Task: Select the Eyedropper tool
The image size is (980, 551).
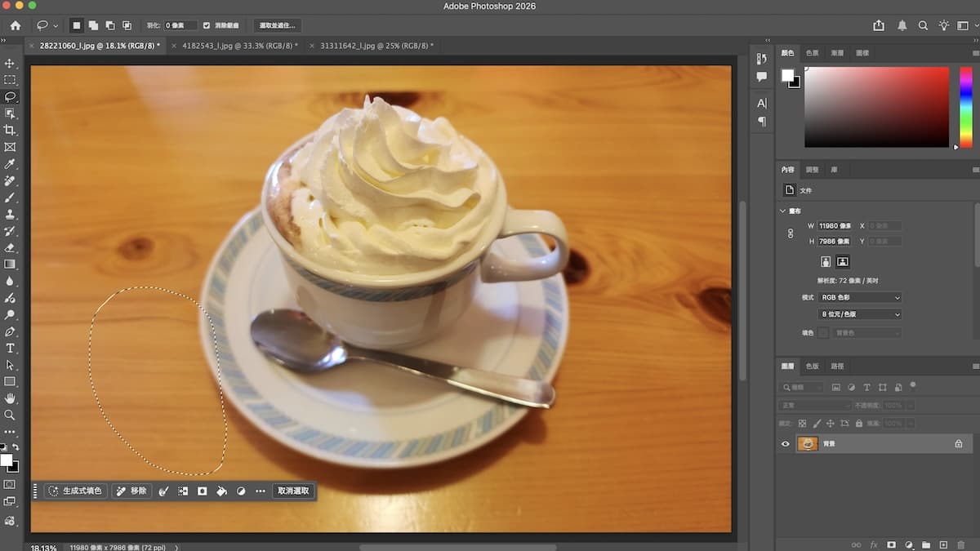Action: point(10,164)
